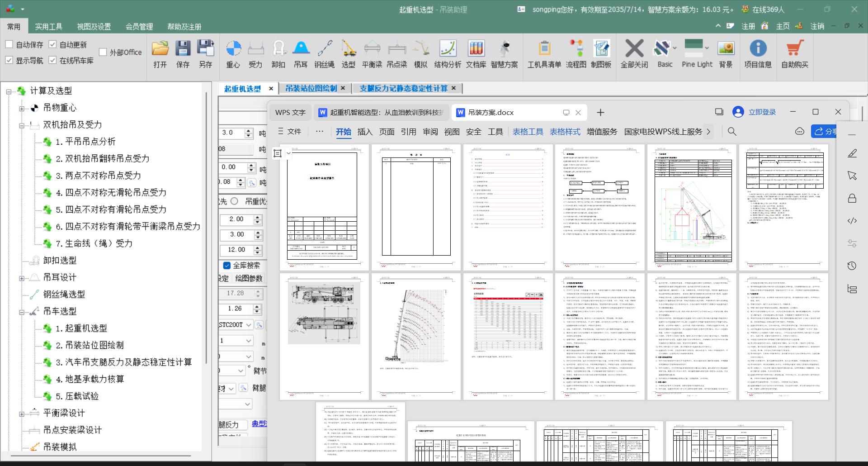Launch the 模拟 simulation tool

click(421, 48)
